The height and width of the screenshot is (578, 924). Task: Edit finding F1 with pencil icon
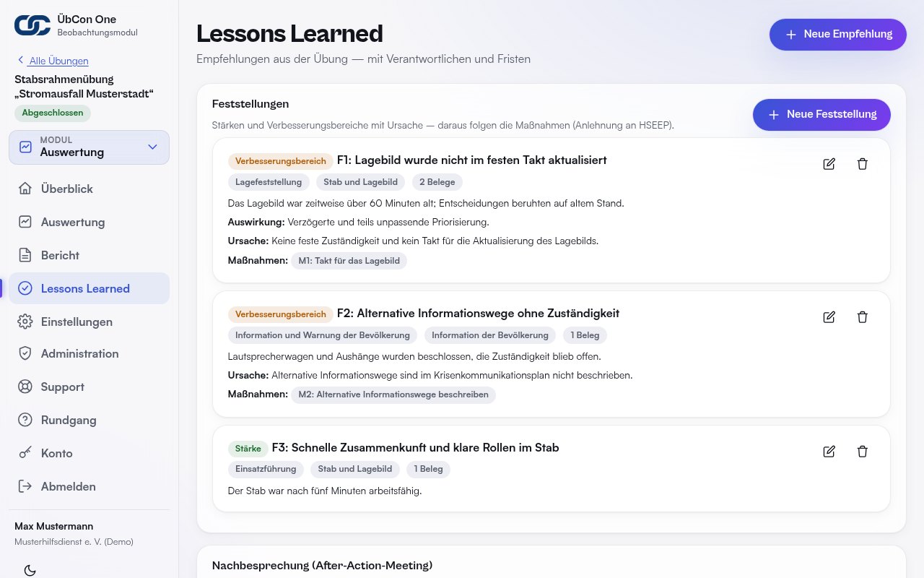829,164
